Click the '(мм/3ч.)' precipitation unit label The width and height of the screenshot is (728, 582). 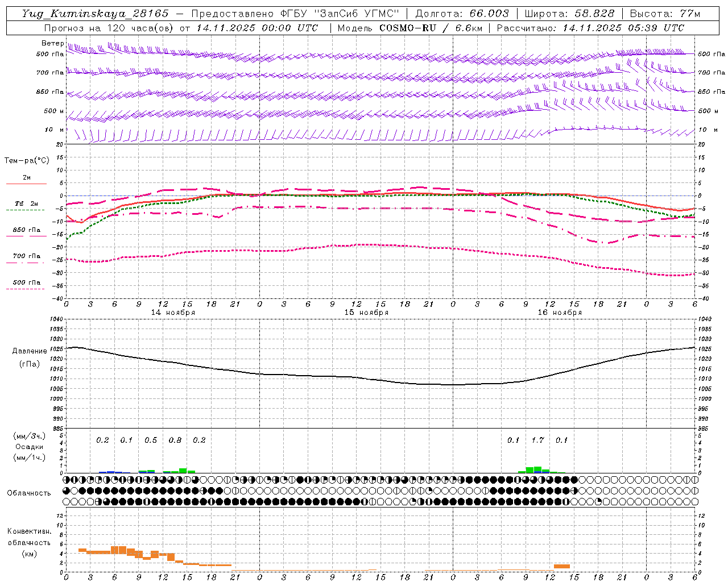(x=29, y=436)
